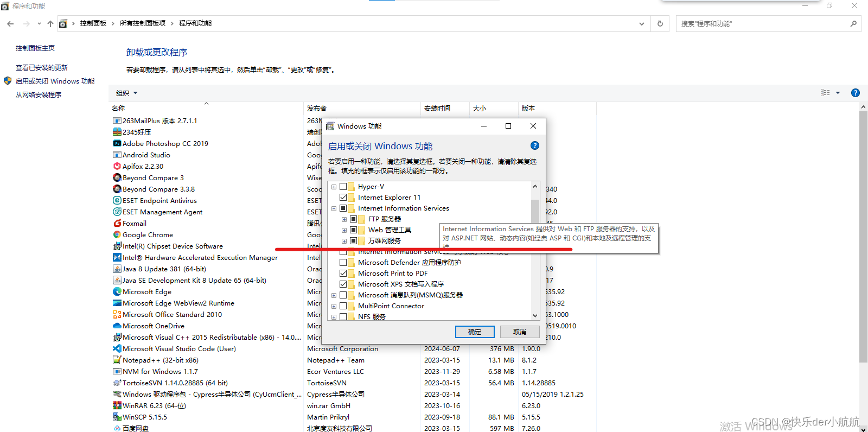Uncheck Microsoft Print to PDF

[x=343, y=274]
